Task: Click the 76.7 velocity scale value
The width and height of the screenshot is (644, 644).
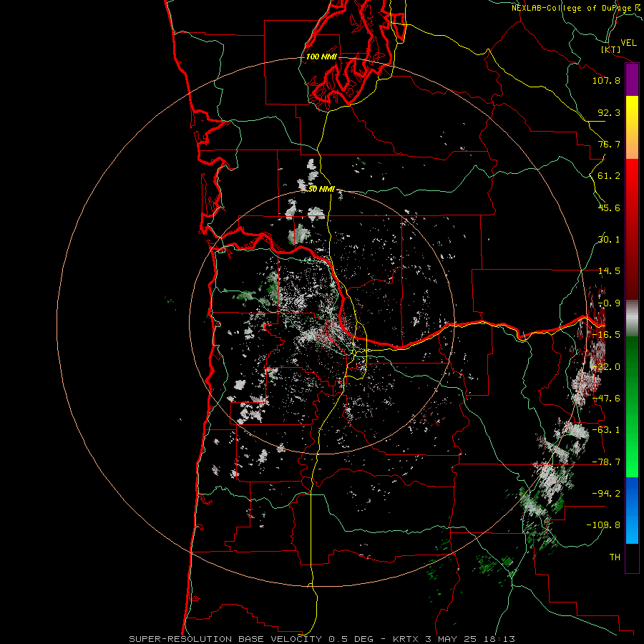Action: click(609, 144)
